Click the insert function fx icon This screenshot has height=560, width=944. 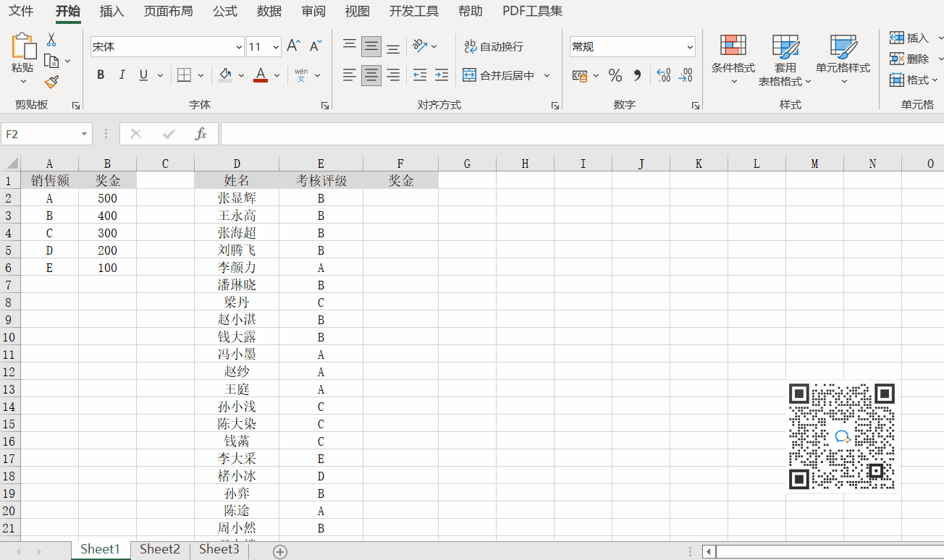pyautogui.click(x=201, y=134)
